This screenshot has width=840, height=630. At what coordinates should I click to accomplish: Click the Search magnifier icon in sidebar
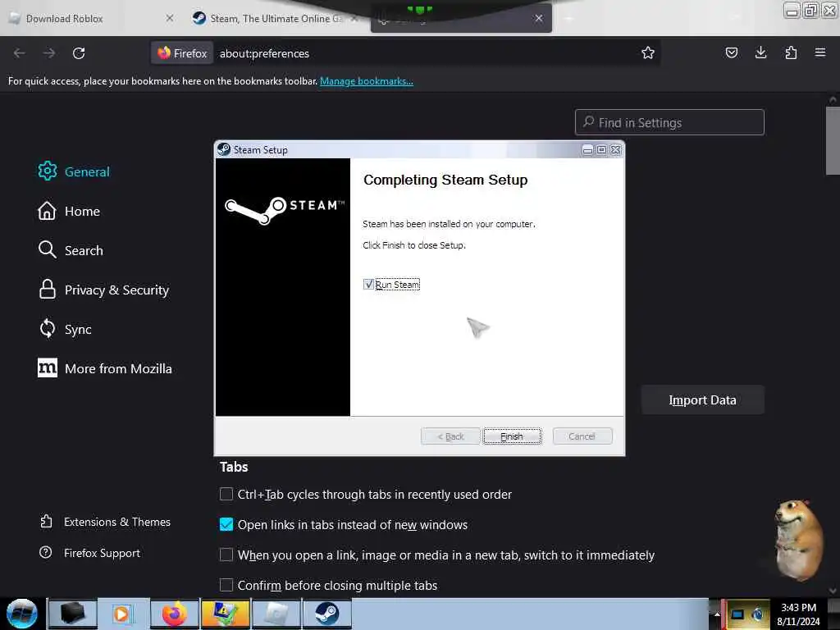tap(47, 249)
